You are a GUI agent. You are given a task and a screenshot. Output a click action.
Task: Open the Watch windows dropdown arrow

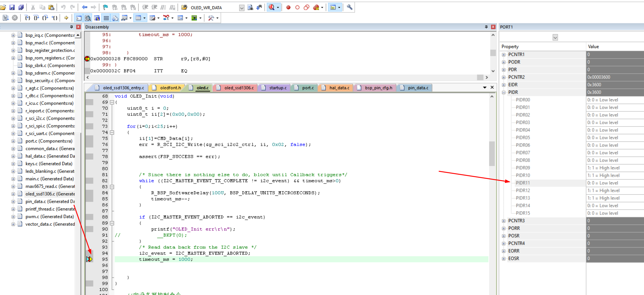pos(130,18)
